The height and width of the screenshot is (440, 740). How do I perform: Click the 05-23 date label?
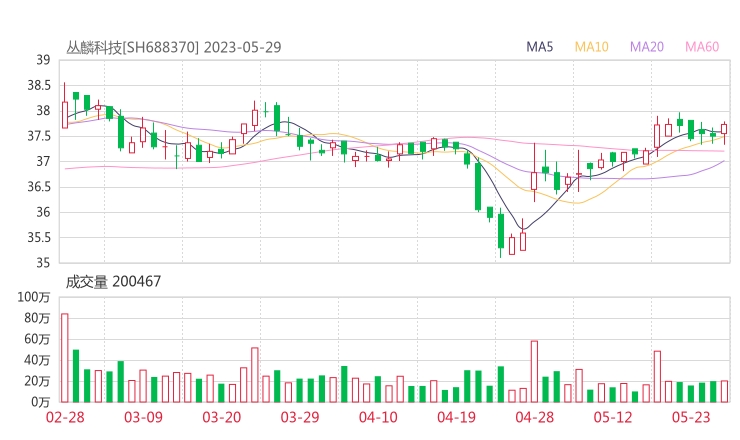pos(691,417)
